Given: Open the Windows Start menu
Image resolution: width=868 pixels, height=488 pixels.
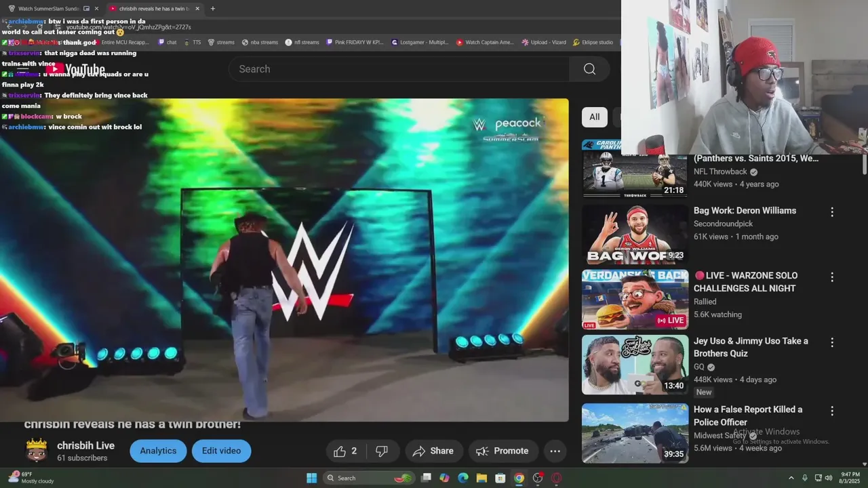Looking at the screenshot, I should (311, 478).
